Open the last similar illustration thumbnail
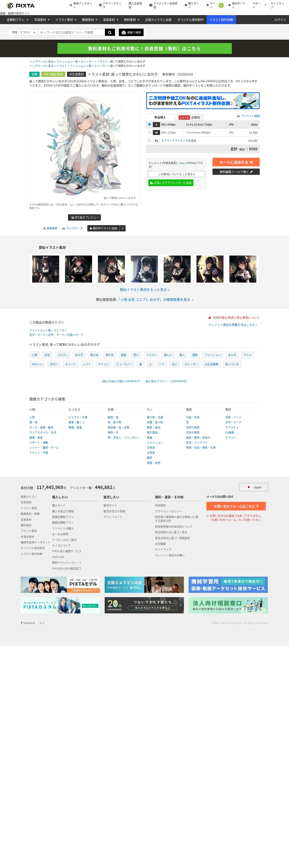Image resolution: width=289 pixels, height=868 pixels. coord(243,269)
